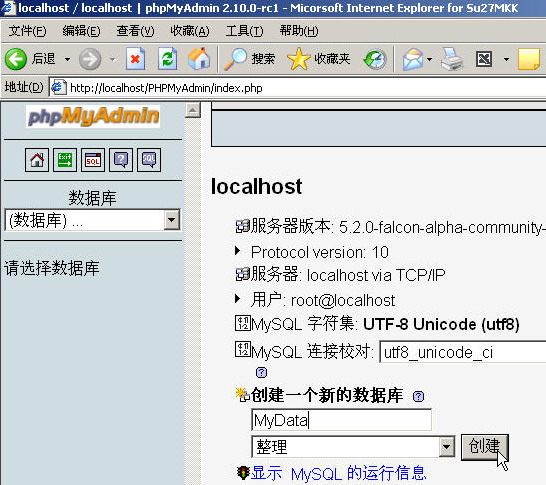Click the address bar URL field
Image resolution: width=546 pixels, height=485 pixels.
297,87
